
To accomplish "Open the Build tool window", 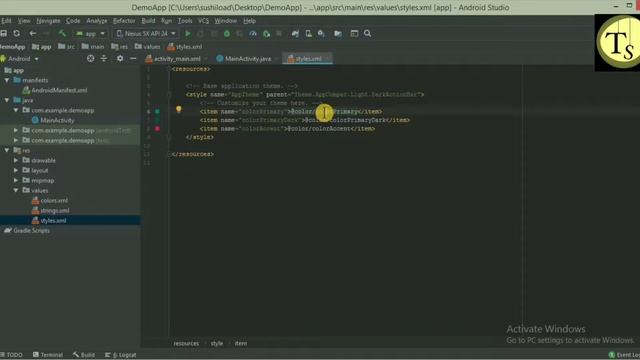I will point(84,355).
